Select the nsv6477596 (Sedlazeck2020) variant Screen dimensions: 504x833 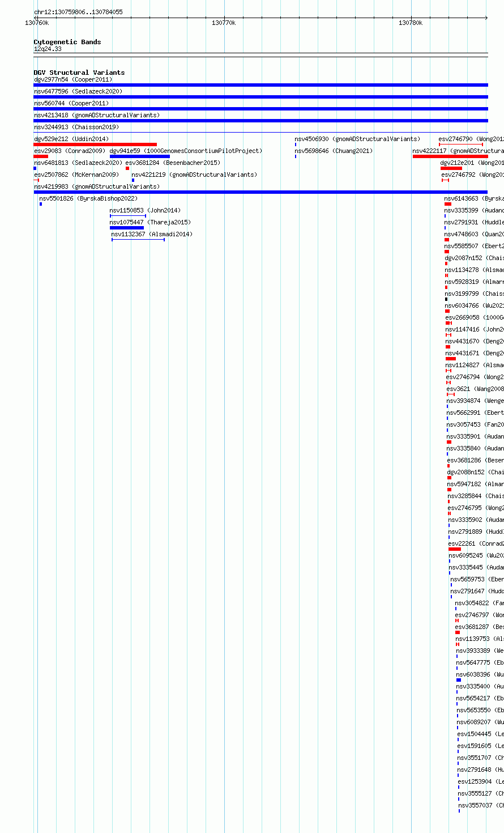click(x=78, y=91)
